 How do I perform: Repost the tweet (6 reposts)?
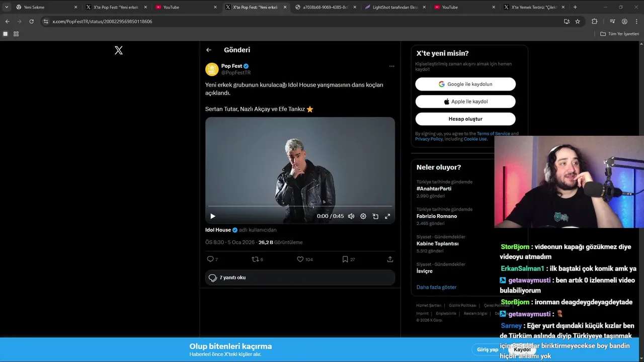(x=257, y=259)
